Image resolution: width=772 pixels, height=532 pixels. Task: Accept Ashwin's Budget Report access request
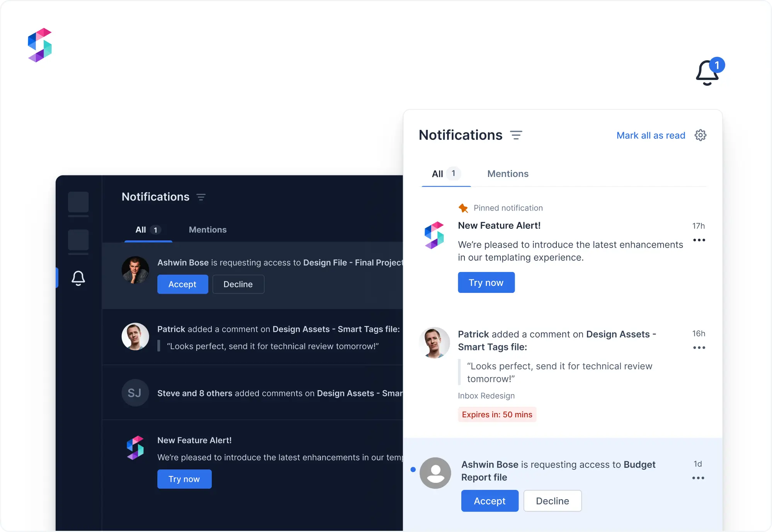click(489, 501)
